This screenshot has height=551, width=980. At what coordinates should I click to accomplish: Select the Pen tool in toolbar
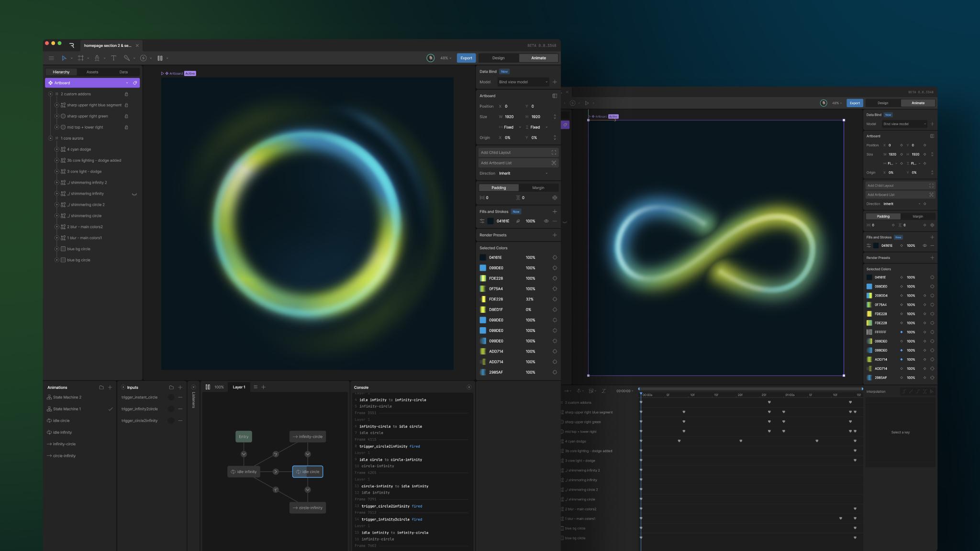(x=97, y=58)
